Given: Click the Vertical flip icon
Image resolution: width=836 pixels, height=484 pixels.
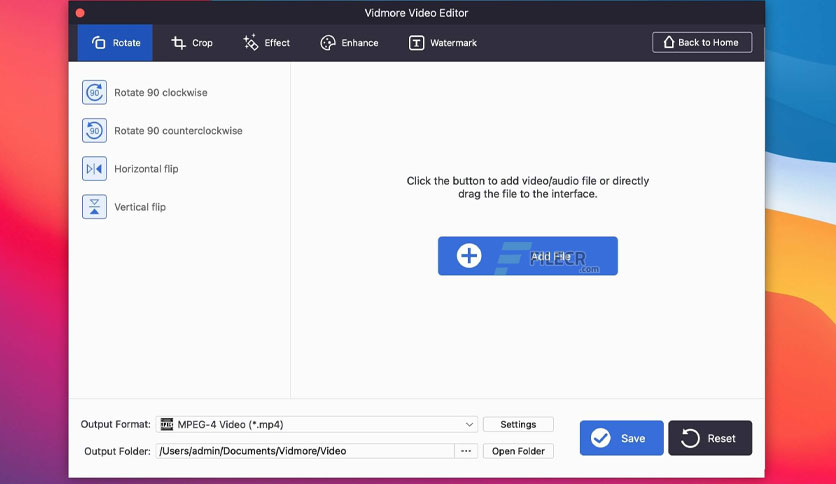Looking at the screenshot, I should click(94, 207).
